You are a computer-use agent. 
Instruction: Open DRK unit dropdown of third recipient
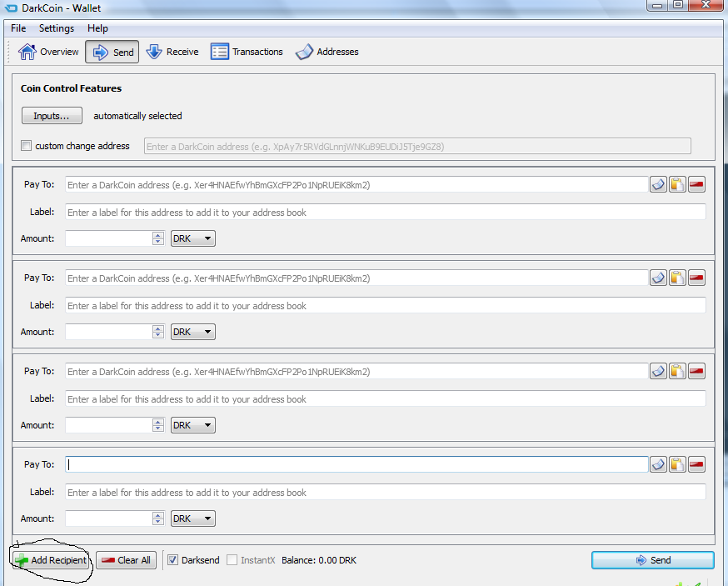tap(192, 425)
